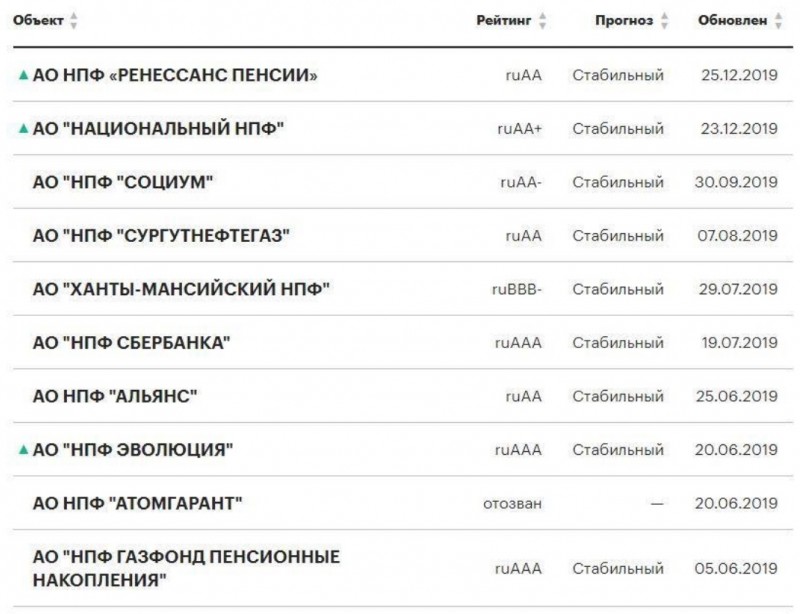The height and width of the screenshot is (614, 800).
Task: Open АО "НПФ СБЕРБАНКА" entry
Action: click(x=132, y=343)
